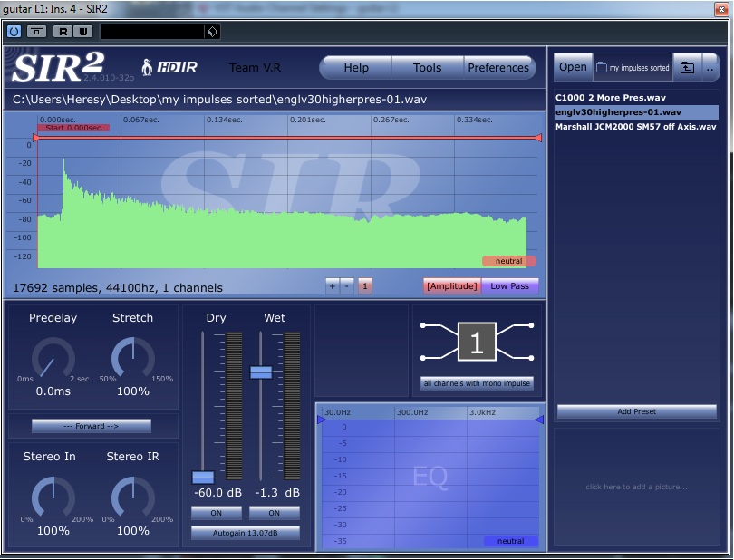
Task: Open the Preferences menu
Action: pyautogui.click(x=498, y=68)
